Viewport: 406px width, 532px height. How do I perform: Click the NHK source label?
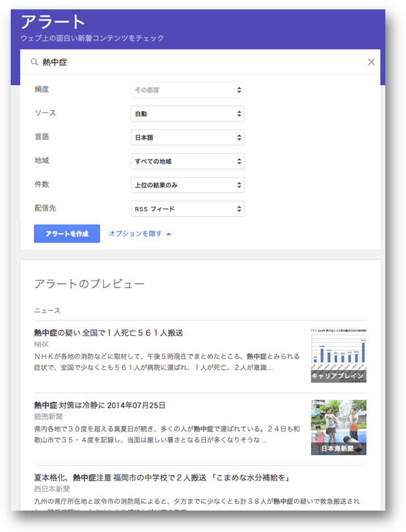click(42, 344)
